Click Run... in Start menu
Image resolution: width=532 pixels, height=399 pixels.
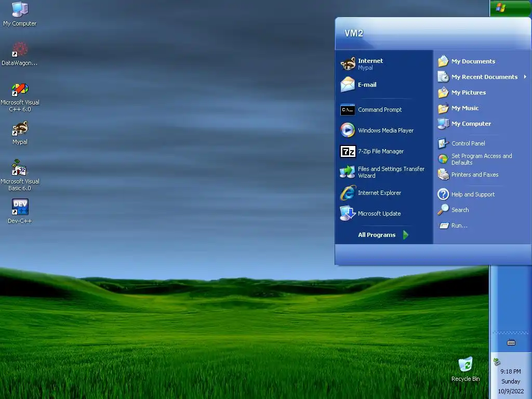[483, 225]
